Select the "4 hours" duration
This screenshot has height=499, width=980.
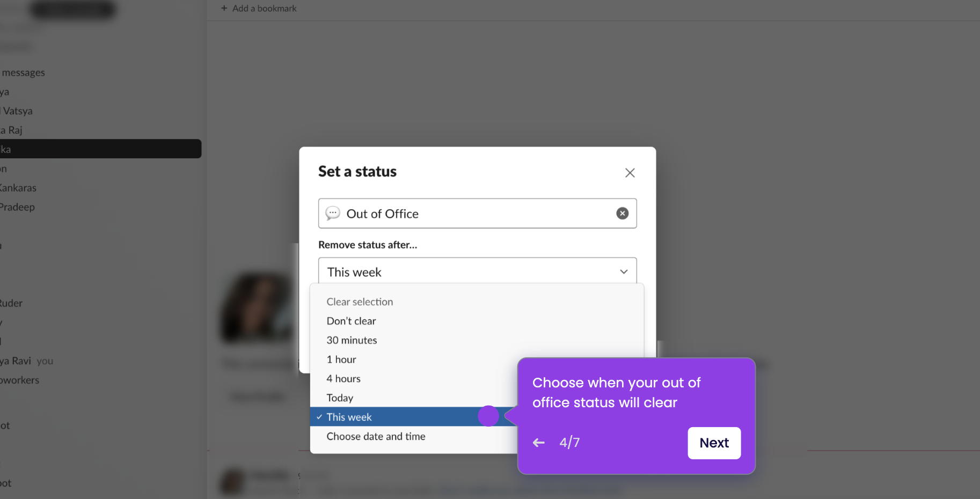coord(343,378)
